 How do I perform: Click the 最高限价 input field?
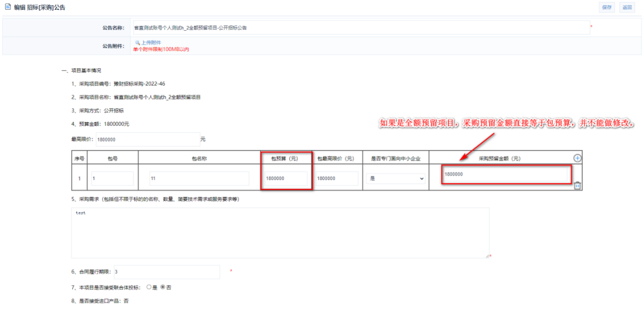tap(147, 140)
